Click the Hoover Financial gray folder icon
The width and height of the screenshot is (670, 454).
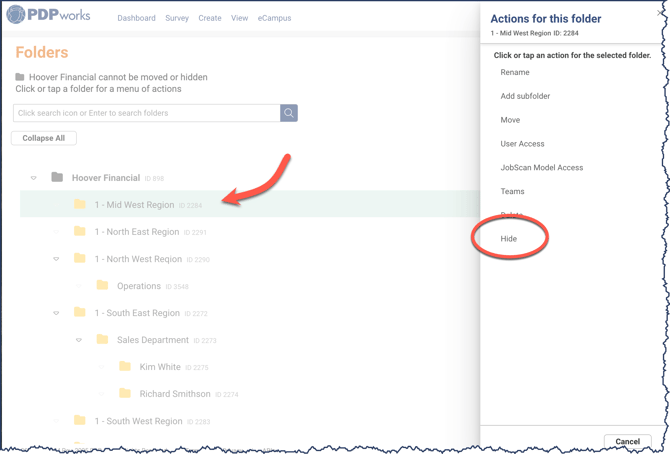pyautogui.click(x=57, y=177)
